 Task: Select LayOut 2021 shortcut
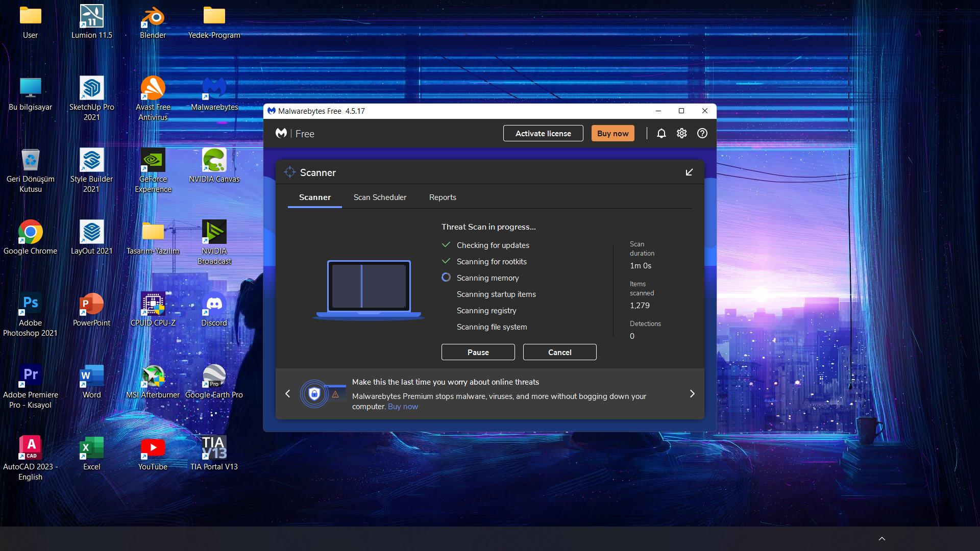tap(92, 238)
